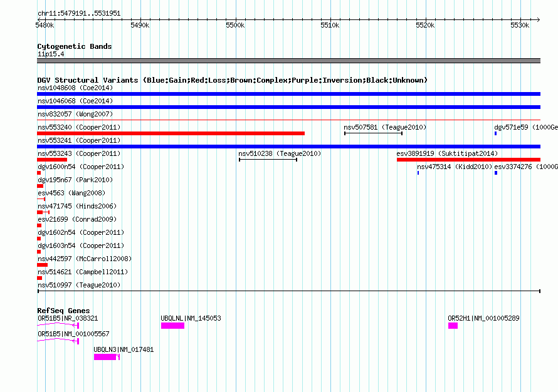The image size is (558, 392).
Task: Click the 5490k ruler tick label
Action: coord(140,25)
